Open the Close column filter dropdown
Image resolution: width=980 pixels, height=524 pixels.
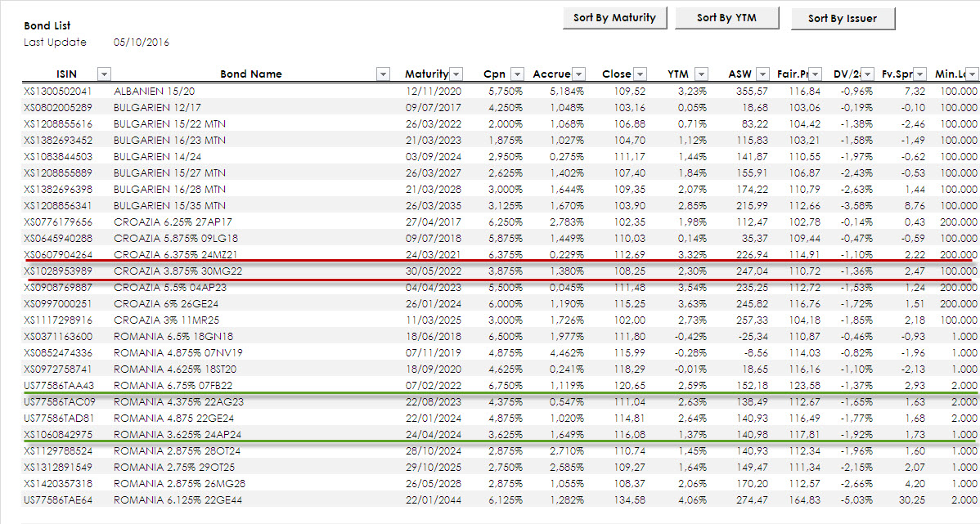pyautogui.click(x=640, y=74)
